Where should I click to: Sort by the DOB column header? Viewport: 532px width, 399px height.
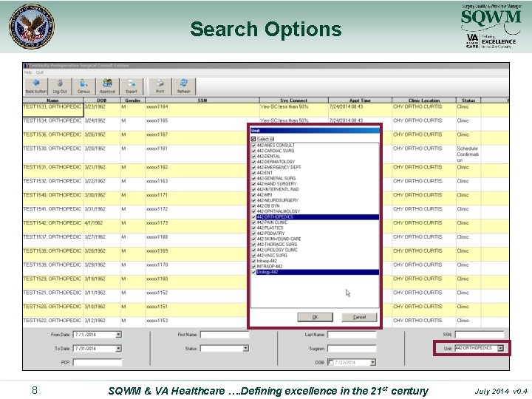pos(102,100)
